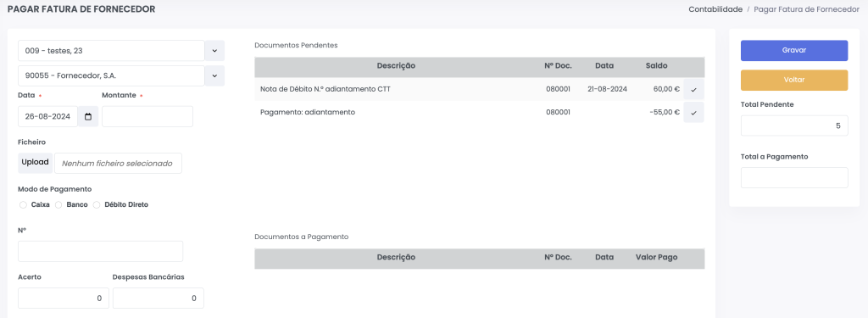Select Pagamento: adiantamento row text
Viewport: 868px width, 318px height.
308,112
